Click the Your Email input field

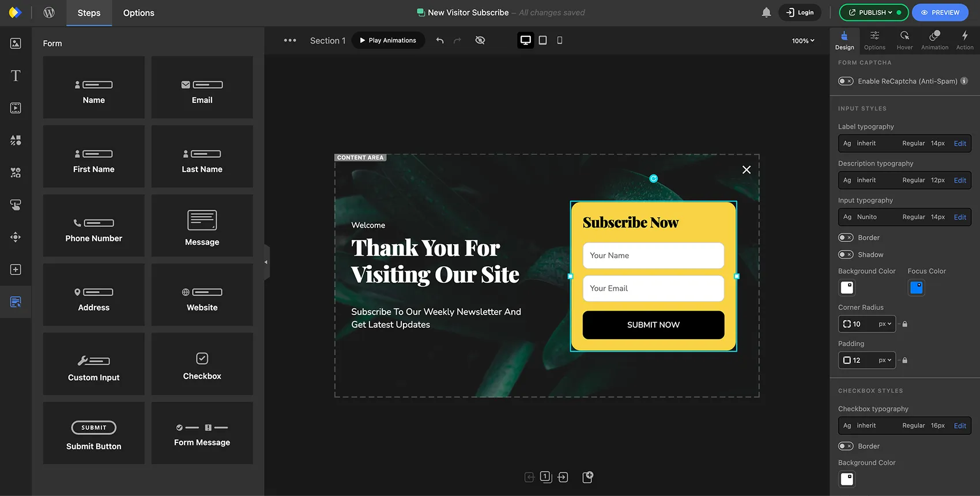click(653, 289)
